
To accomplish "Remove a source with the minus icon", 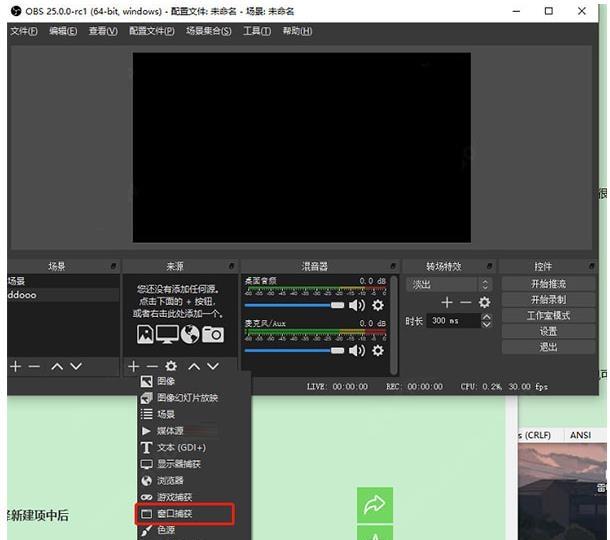I will coord(152,366).
